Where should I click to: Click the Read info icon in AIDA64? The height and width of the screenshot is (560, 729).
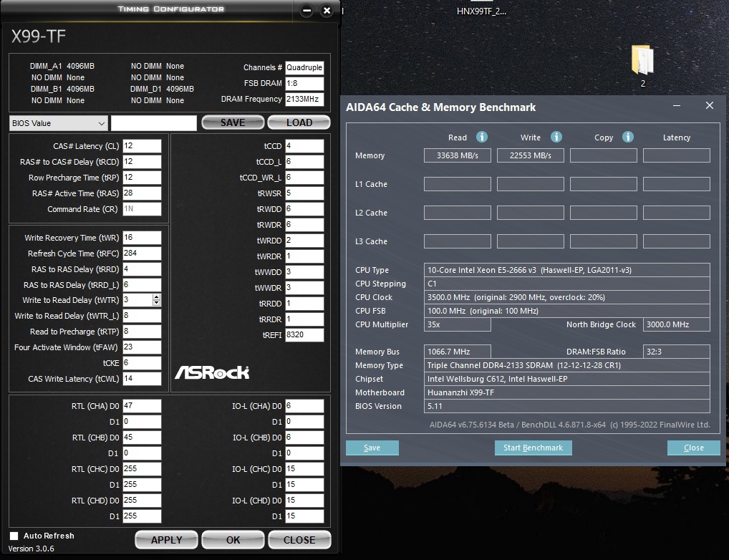point(482,137)
